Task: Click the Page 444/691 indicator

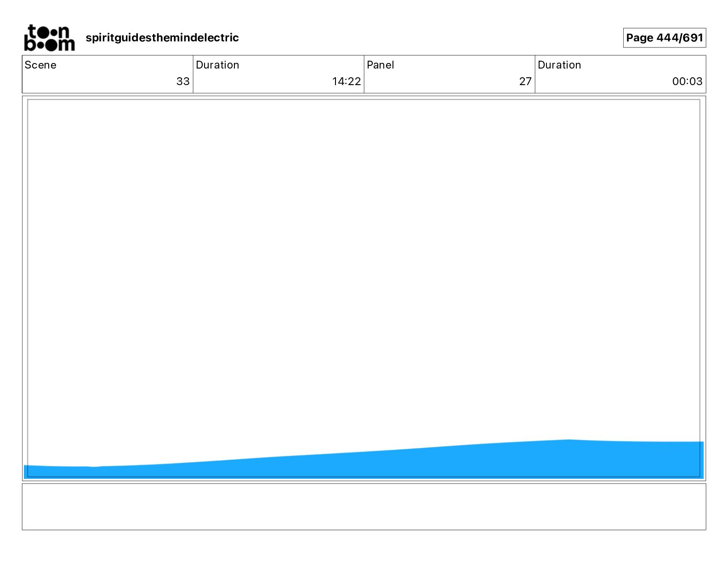Action: tap(665, 38)
